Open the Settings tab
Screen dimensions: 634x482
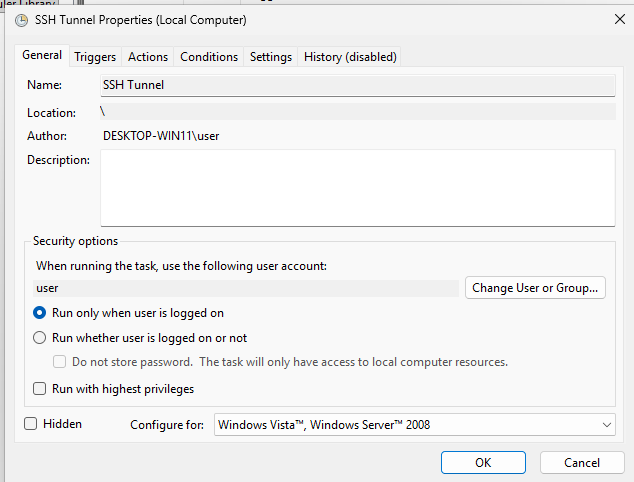point(271,57)
